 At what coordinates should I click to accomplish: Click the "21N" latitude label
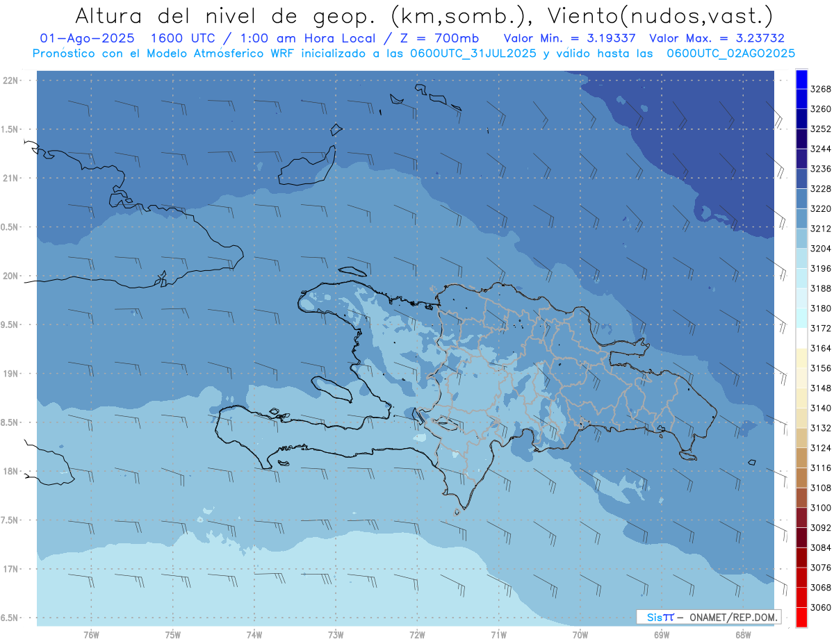click(x=11, y=178)
